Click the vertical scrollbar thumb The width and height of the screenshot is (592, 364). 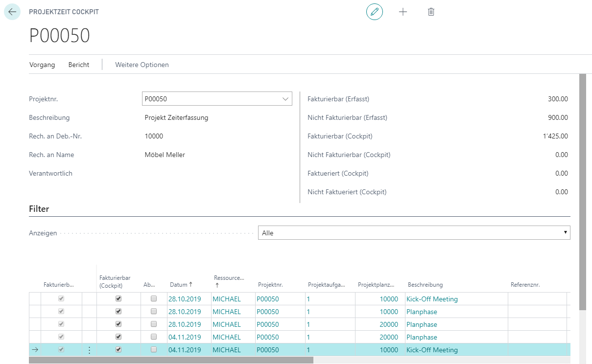click(x=582, y=192)
